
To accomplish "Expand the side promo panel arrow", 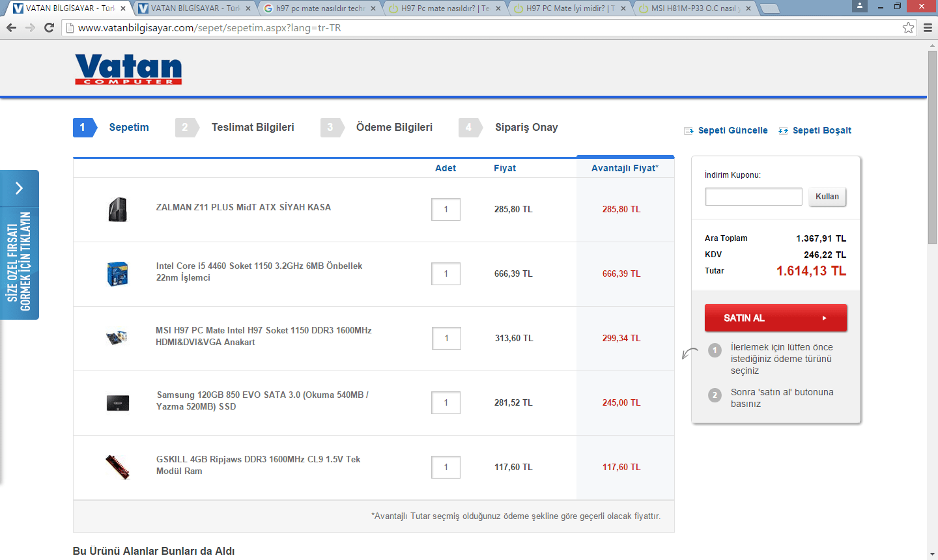I will 20,188.
